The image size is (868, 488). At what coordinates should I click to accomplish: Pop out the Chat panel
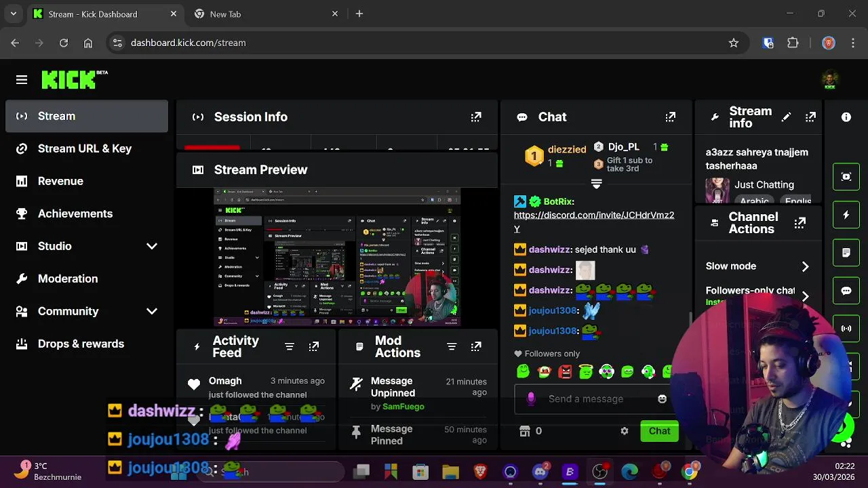click(671, 117)
